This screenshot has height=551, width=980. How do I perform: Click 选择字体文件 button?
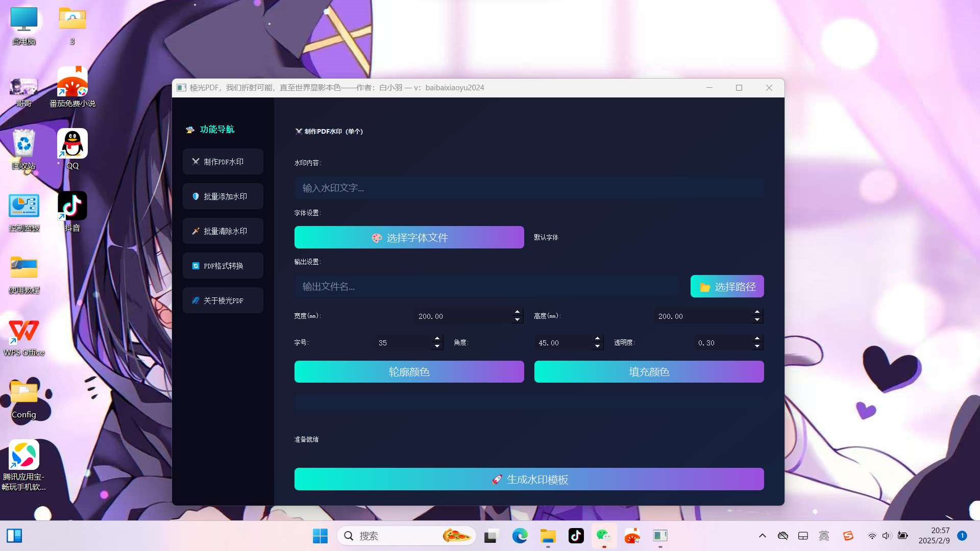tap(409, 237)
